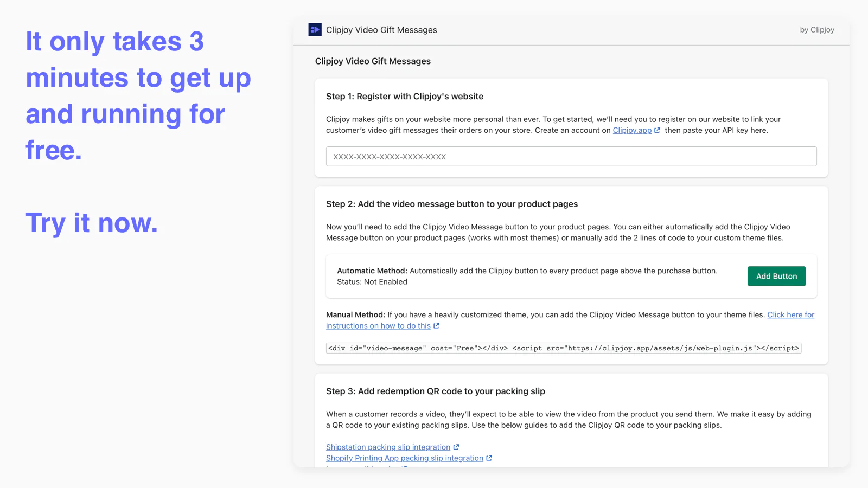Click external icon next to Shopify Printing link
868x488 pixels.
[489, 458]
